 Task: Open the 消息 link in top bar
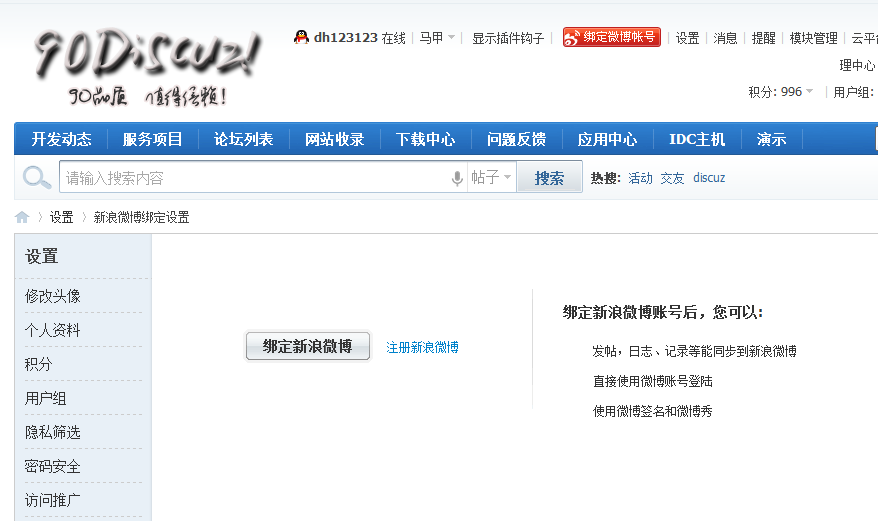pyautogui.click(x=725, y=38)
